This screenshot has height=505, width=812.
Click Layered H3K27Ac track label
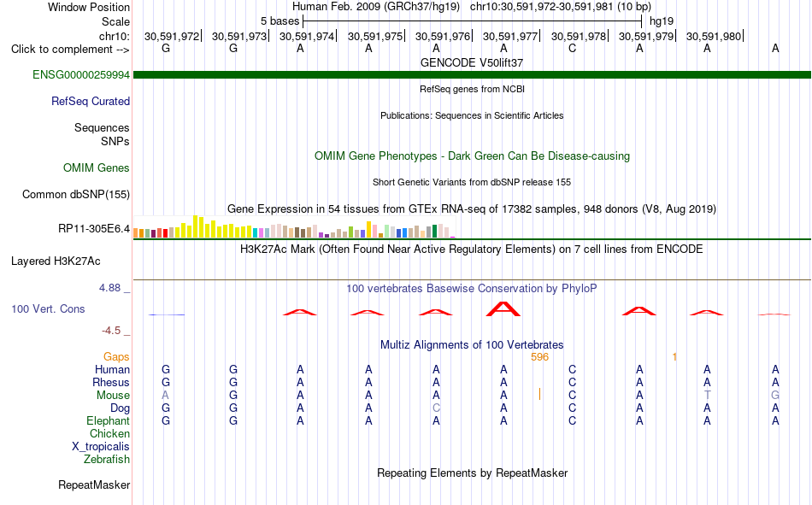pos(56,261)
